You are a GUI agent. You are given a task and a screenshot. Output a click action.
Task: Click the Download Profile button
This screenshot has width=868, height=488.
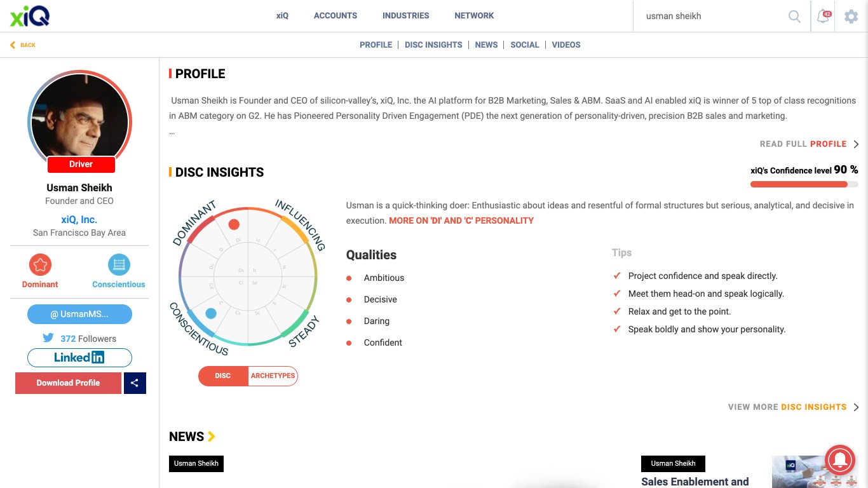(x=68, y=383)
